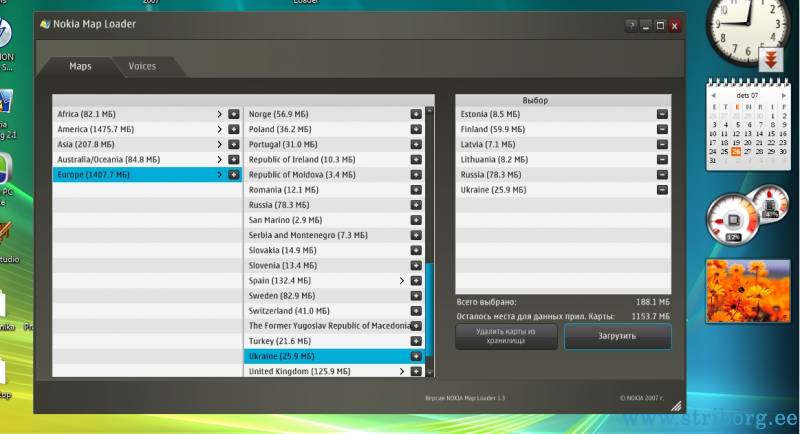This screenshot has height=434, width=800.
Task: Add Sweden map with its plus icon
Action: pos(416,296)
